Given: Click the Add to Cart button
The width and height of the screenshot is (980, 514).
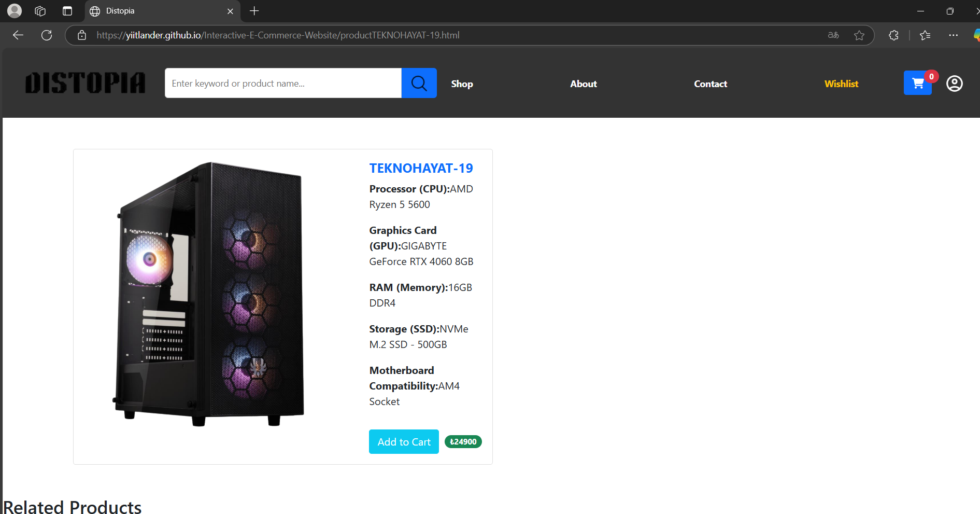Looking at the screenshot, I should 404,441.
